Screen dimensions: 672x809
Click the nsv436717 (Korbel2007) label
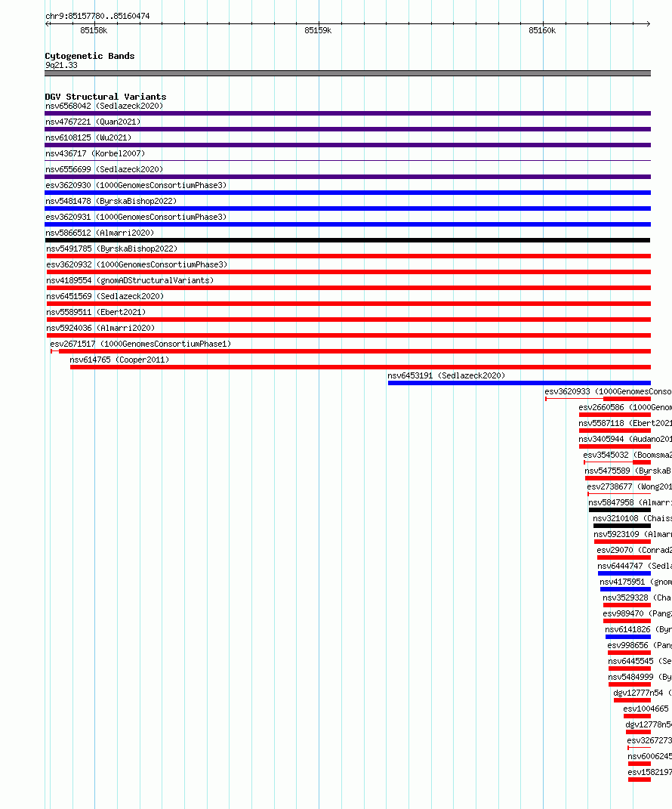(x=95, y=153)
